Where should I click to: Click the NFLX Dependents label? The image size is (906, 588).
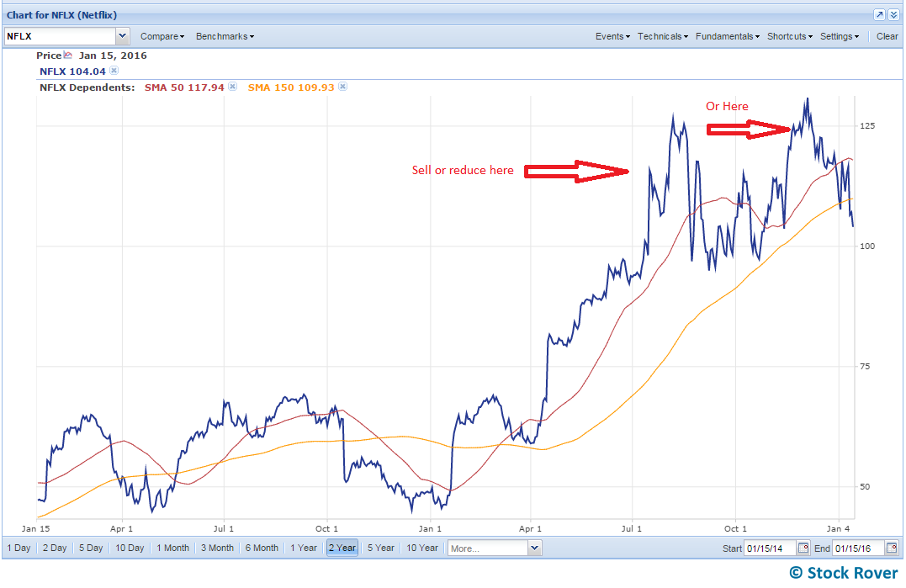click(87, 87)
